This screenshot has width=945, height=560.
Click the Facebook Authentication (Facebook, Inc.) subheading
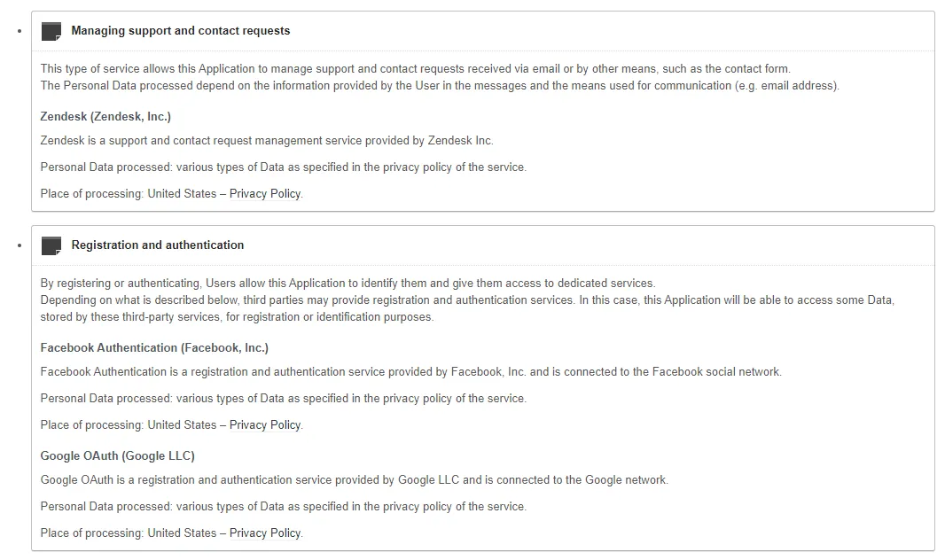coord(154,348)
